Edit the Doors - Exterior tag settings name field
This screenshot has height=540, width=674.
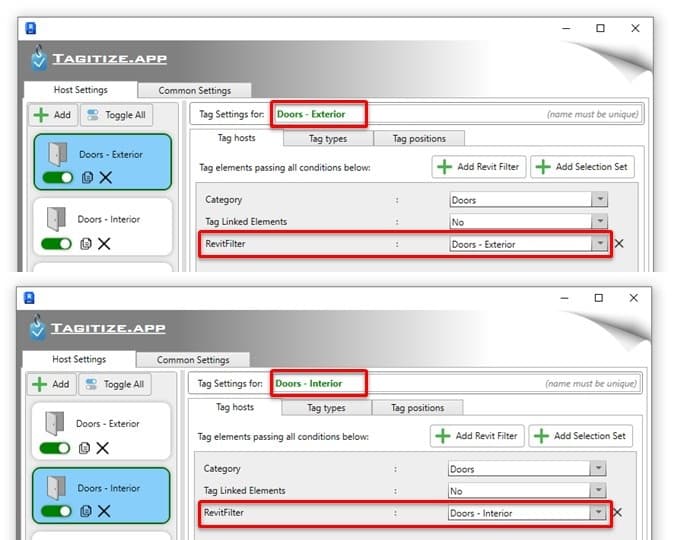click(x=456, y=114)
